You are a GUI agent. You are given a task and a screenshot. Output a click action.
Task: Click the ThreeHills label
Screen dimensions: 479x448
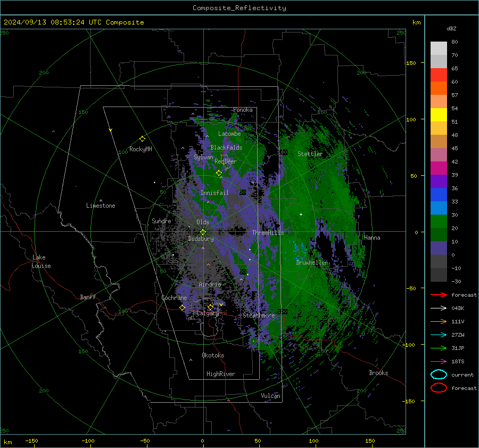pyautogui.click(x=268, y=233)
